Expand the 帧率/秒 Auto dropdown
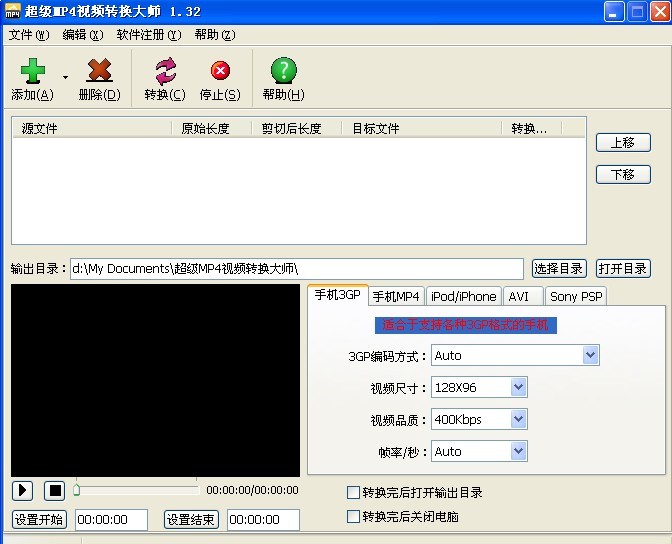Image resolution: width=672 pixels, height=544 pixels. click(518, 451)
